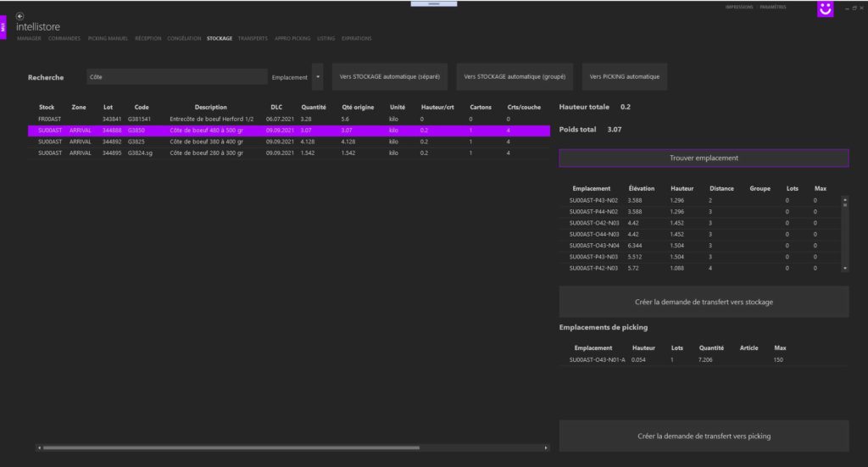
Task: Click the back arrow above intellistore
Action: [20, 16]
